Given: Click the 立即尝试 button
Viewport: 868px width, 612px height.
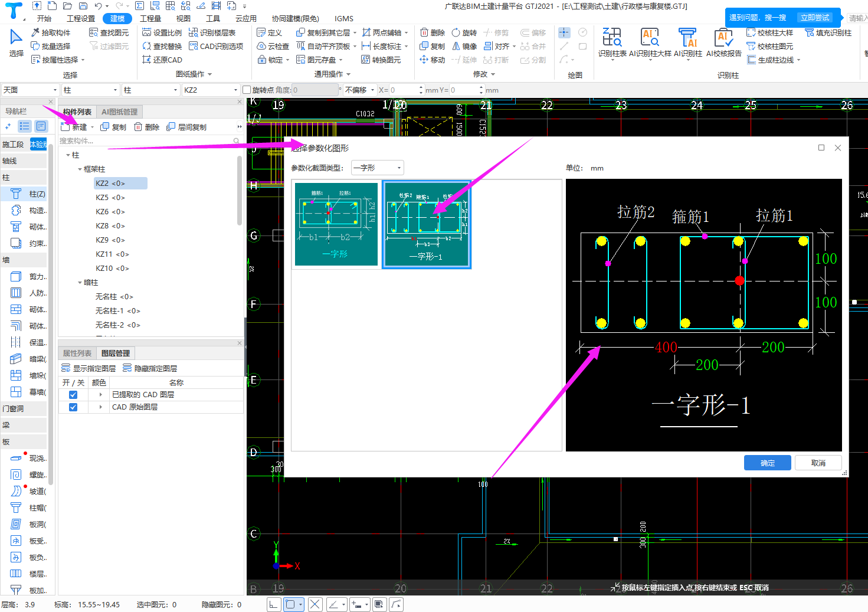Looking at the screenshot, I should coord(814,18).
